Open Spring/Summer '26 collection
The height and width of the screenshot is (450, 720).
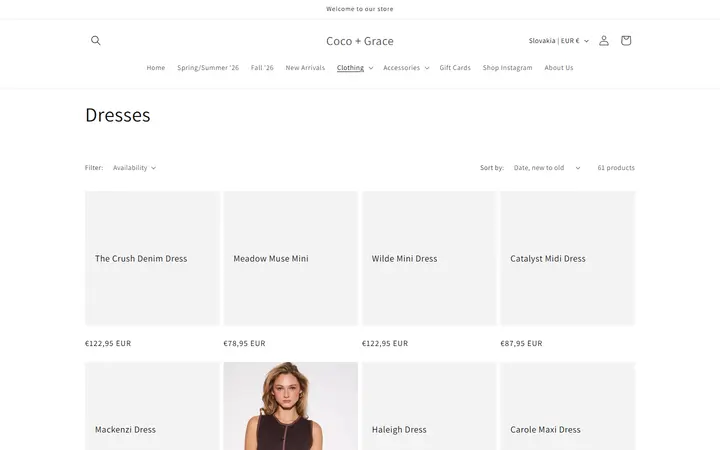208,68
